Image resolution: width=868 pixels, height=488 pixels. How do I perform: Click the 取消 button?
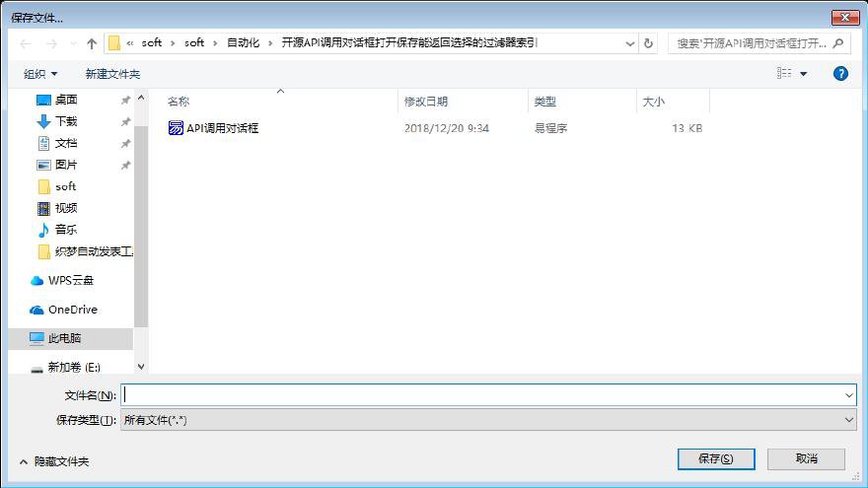806,458
